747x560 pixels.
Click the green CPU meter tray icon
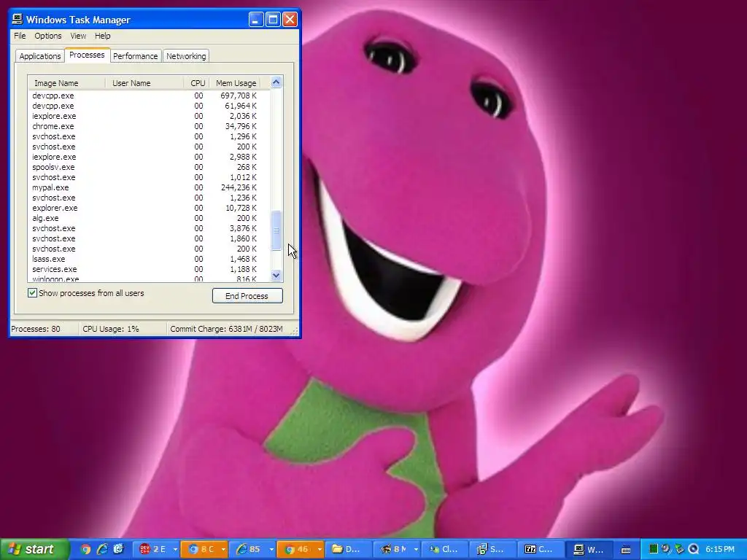coord(654,549)
